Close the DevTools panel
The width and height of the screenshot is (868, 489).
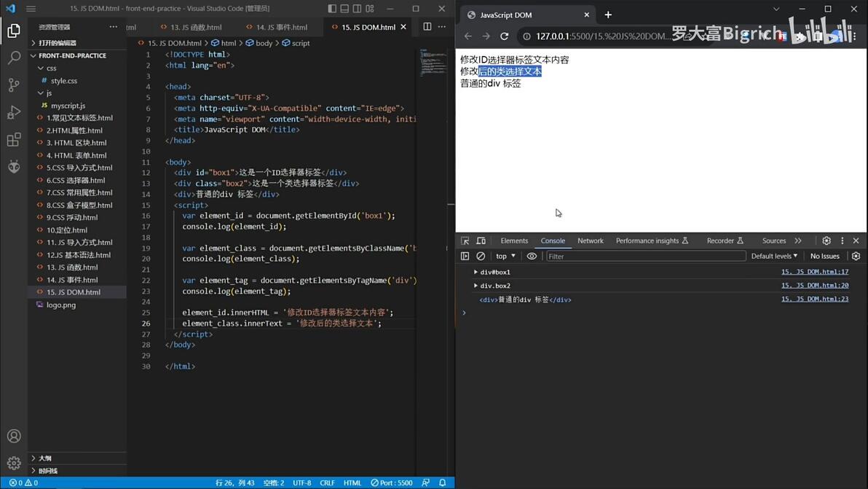pos(856,241)
